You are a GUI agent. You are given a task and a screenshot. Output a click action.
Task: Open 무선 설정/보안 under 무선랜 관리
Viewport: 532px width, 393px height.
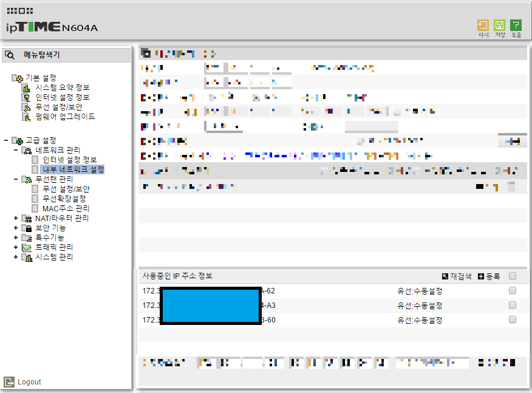(x=66, y=189)
